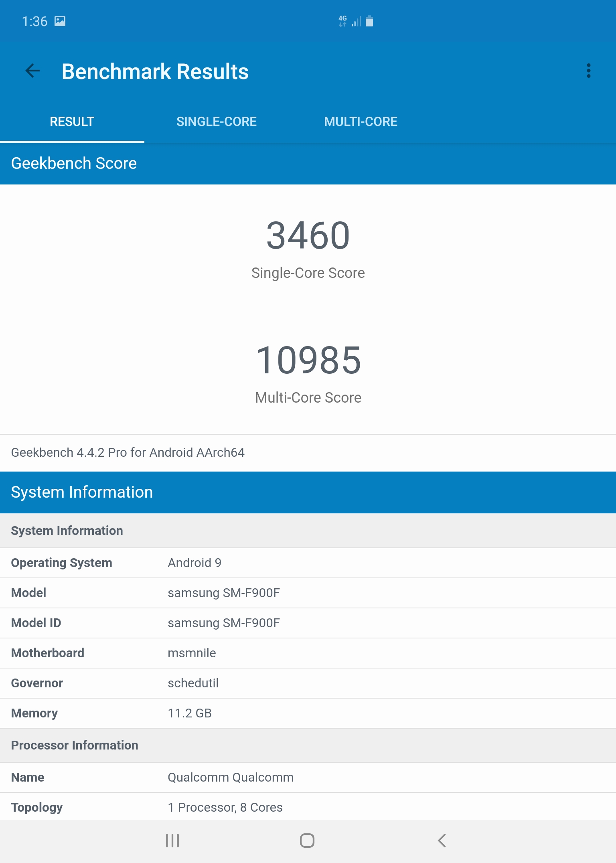The image size is (616, 863).
Task: Tap the navigation bar back chevron
Action: coord(442,840)
